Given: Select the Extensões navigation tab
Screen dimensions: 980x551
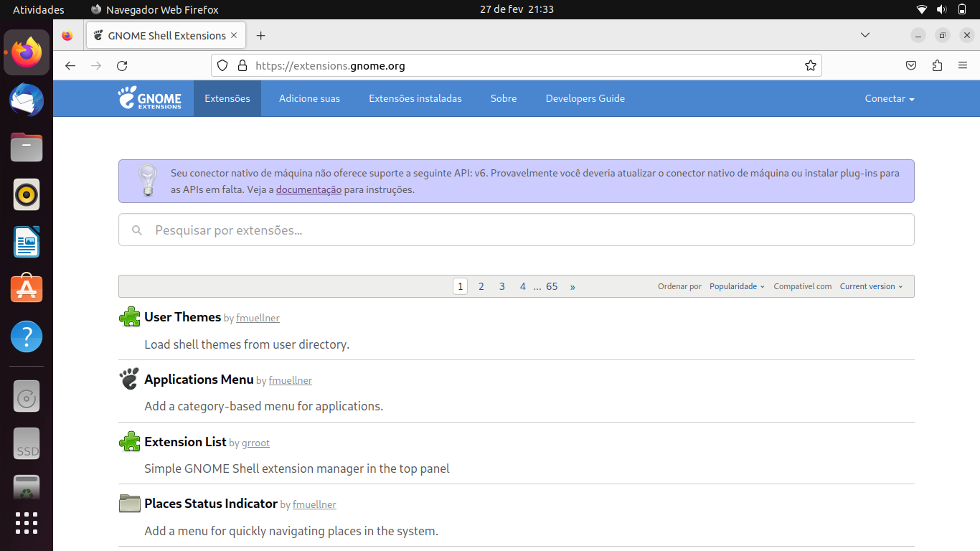Looking at the screenshot, I should tap(227, 98).
